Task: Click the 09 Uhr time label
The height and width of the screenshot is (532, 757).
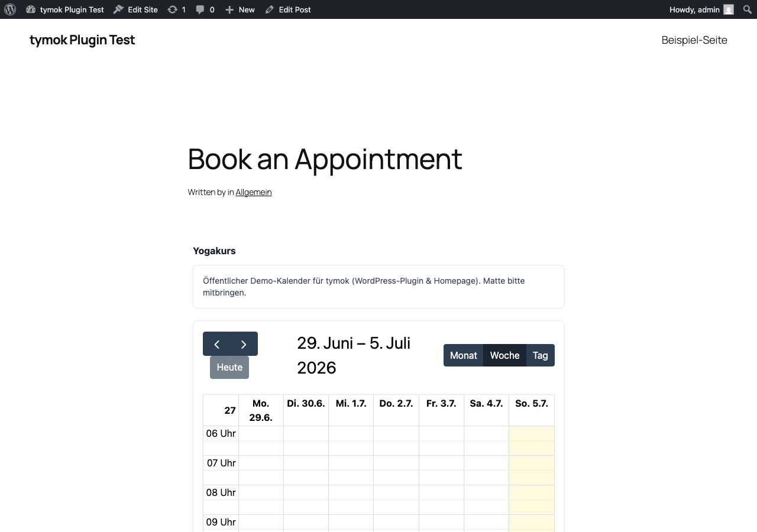Action: point(221,522)
